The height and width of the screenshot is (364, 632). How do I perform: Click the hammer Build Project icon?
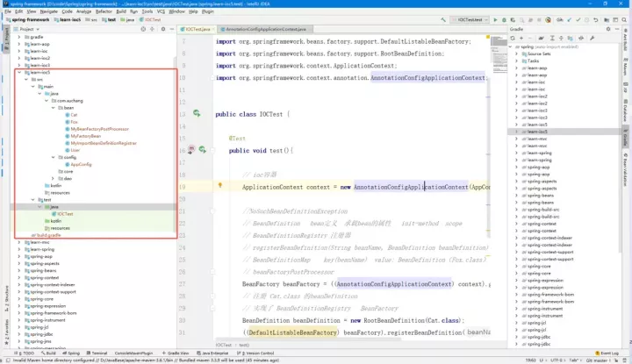point(443,19)
